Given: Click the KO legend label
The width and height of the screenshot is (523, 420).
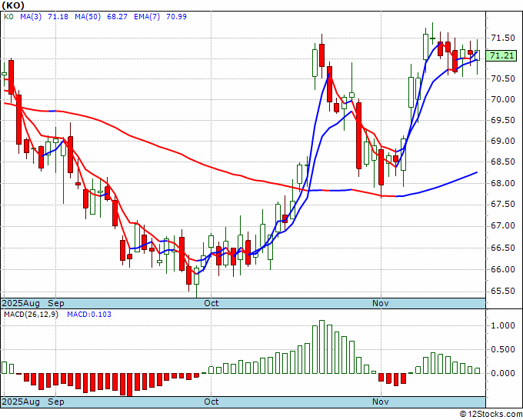Looking at the screenshot, I should (x=8, y=17).
